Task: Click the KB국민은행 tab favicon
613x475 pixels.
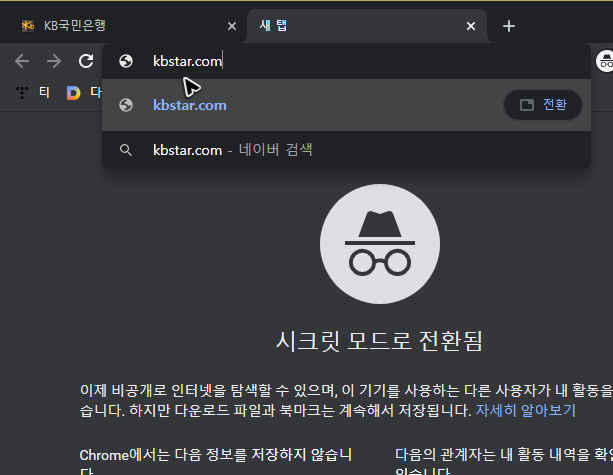Action: pos(28,26)
